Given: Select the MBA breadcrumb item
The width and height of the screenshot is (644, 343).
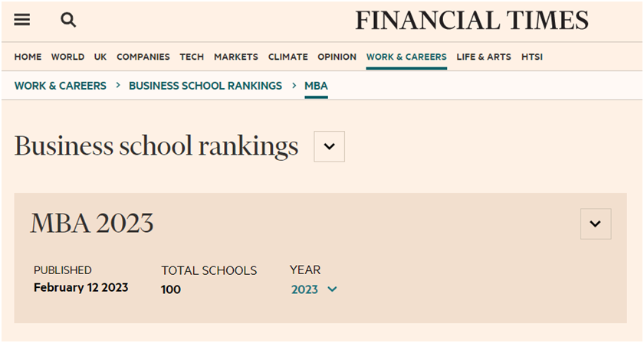Looking at the screenshot, I should click(x=316, y=86).
